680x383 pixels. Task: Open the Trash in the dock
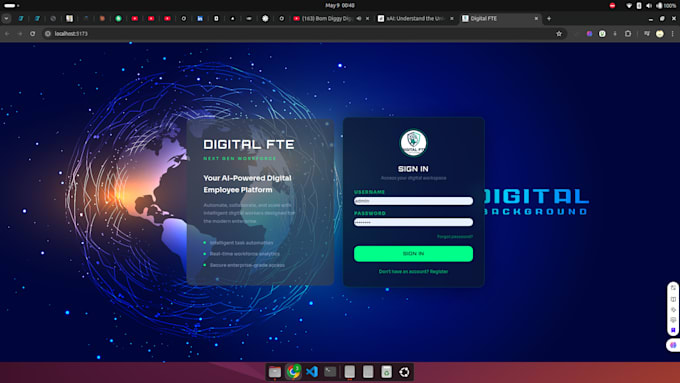[x=386, y=372]
